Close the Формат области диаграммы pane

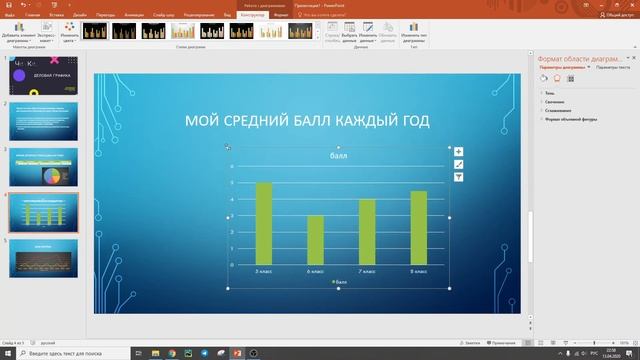point(634,58)
